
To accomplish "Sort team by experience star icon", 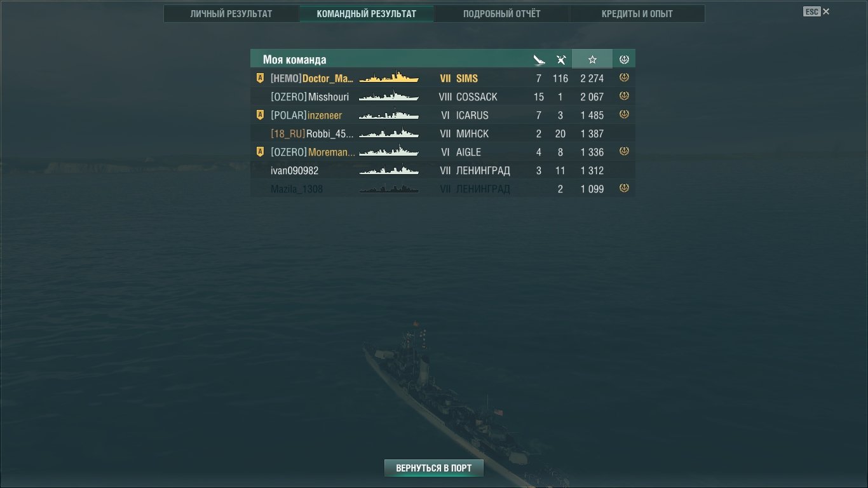I will pyautogui.click(x=592, y=59).
